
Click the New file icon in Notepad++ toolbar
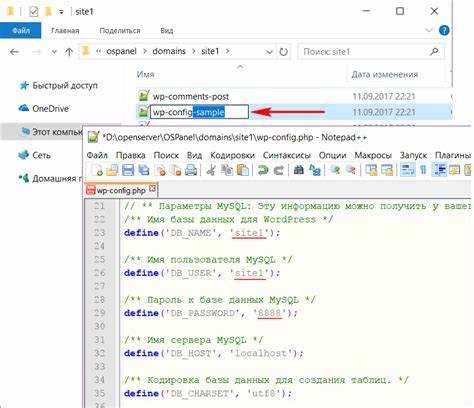tap(97, 170)
